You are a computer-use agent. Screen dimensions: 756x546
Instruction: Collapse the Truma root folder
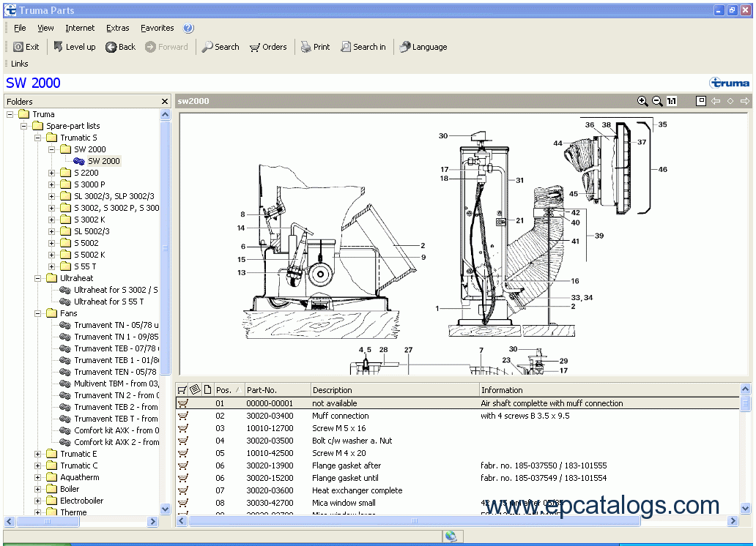point(10,114)
